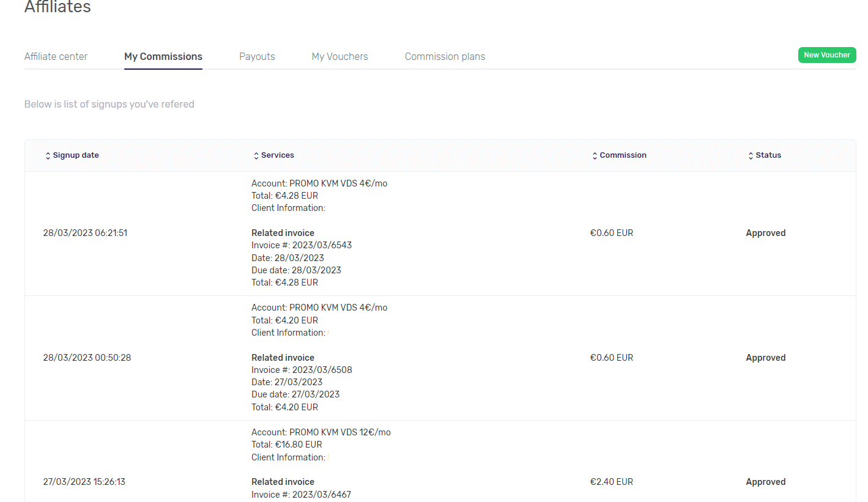This screenshot has width=868, height=502.
Task: Open the Affiliate center tab
Action: tap(56, 56)
